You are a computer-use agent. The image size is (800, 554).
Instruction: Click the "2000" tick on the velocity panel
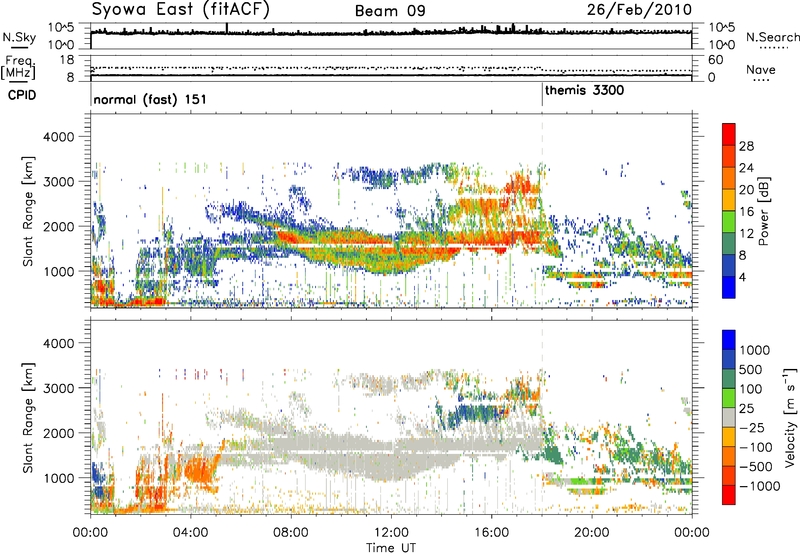click(58, 433)
